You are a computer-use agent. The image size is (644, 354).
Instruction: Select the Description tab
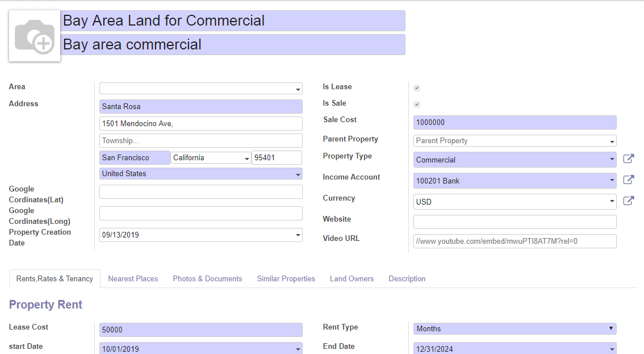click(x=407, y=279)
